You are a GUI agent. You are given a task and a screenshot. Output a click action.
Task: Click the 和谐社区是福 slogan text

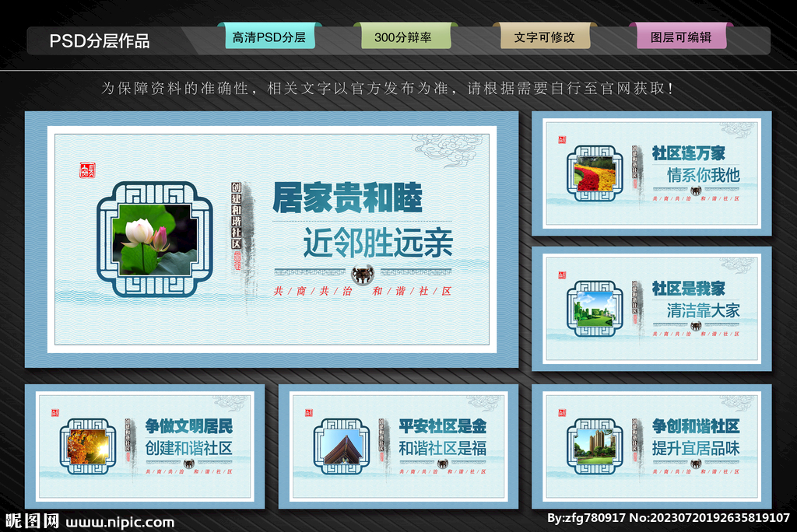coord(442,448)
